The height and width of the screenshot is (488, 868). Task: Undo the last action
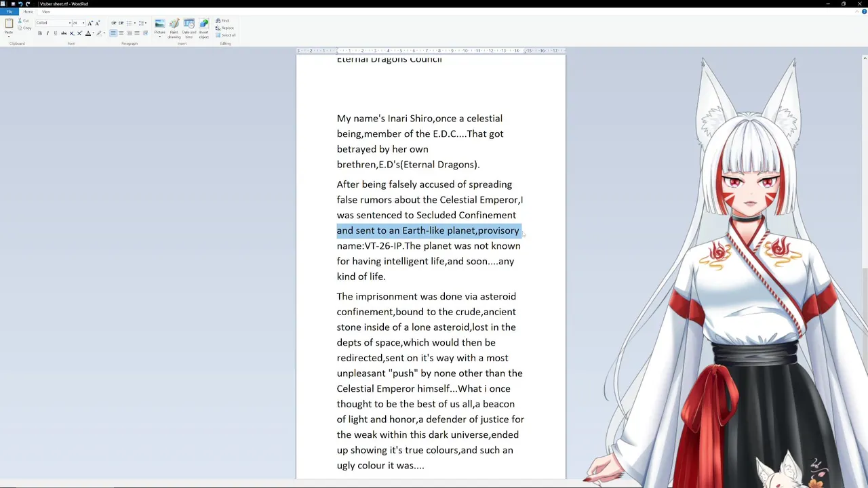(20, 3)
